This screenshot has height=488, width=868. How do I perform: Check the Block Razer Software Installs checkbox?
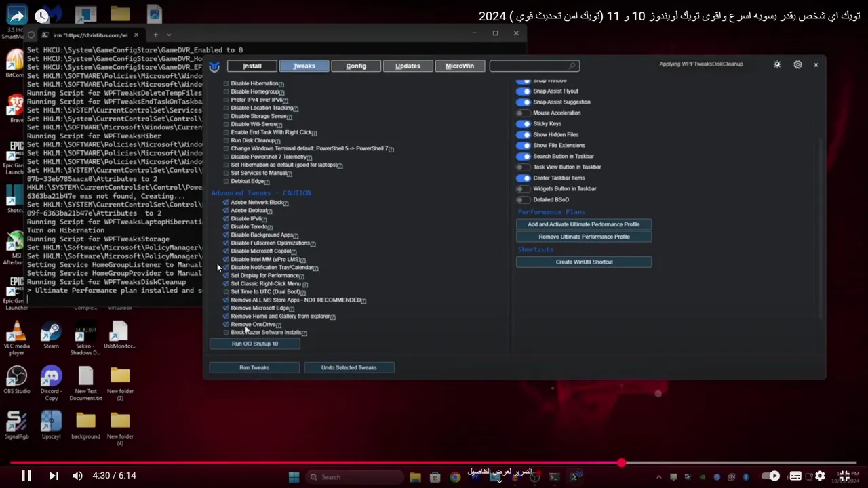click(x=226, y=332)
